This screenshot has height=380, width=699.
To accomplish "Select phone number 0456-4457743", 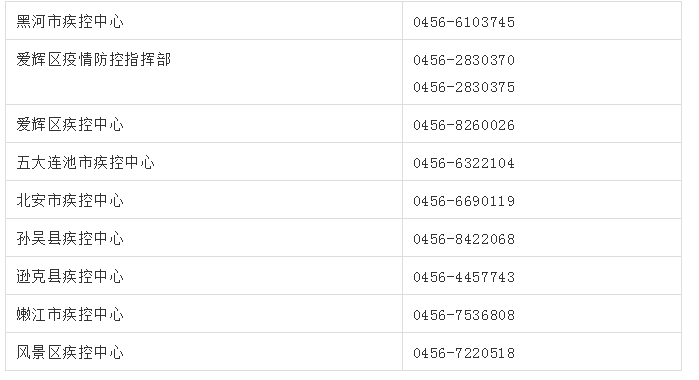I will pos(464,277).
